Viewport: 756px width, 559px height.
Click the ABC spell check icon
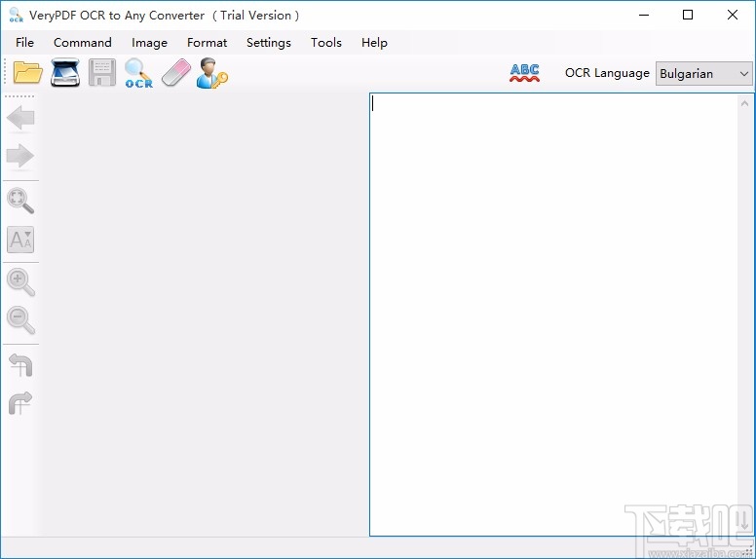524,73
